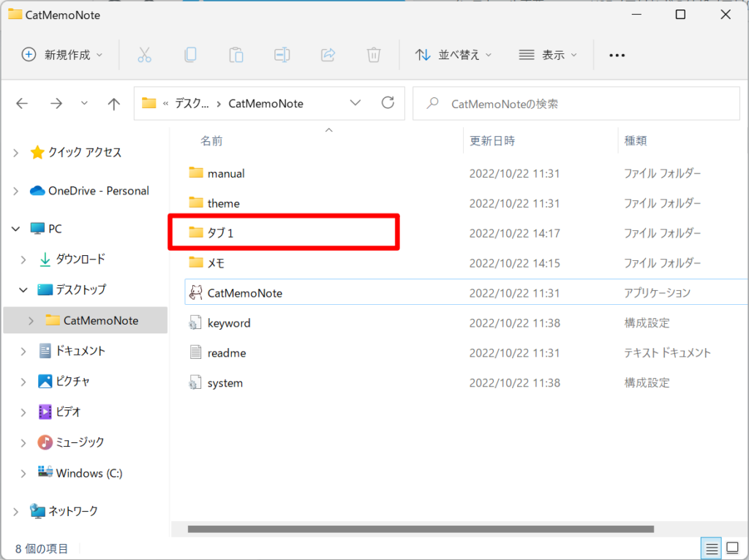
Task: Go up to the parent folder
Action: click(113, 103)
